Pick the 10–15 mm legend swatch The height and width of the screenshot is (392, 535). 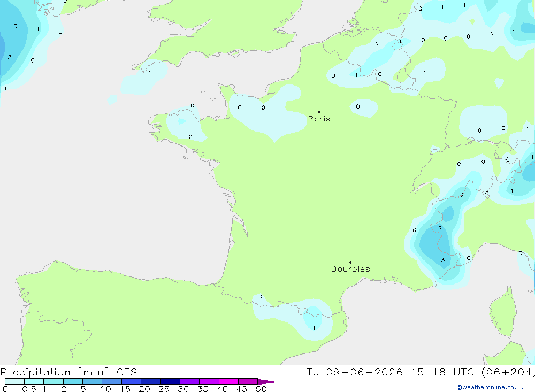click(112, 381)
